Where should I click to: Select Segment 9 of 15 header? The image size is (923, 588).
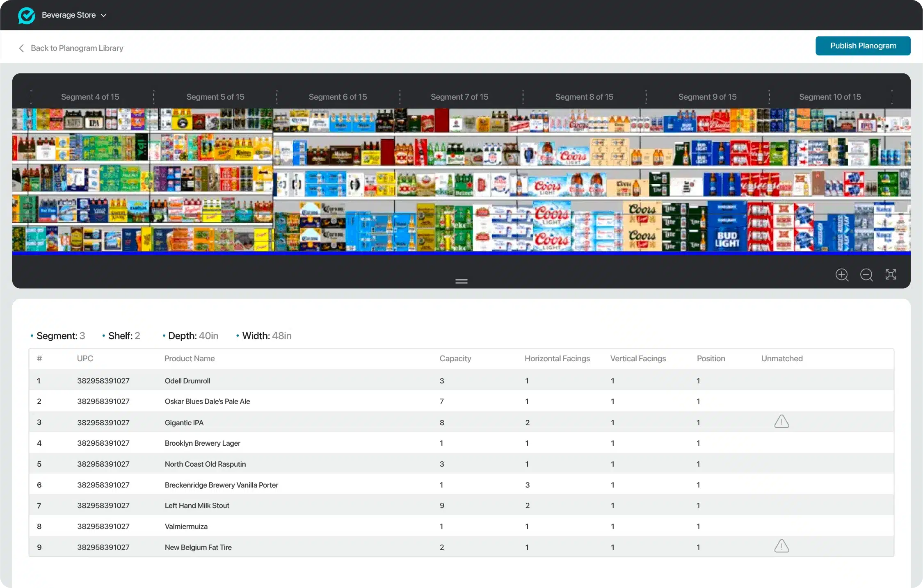click(x=707, y=97)
